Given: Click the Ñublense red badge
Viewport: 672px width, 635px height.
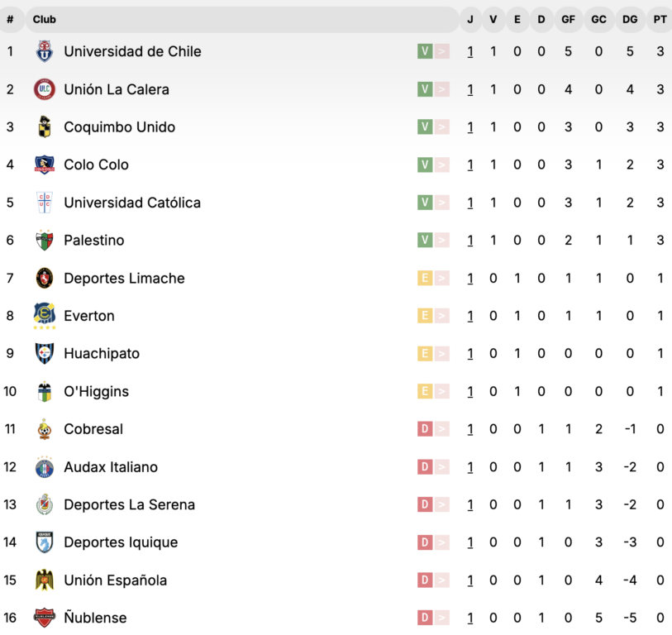Looking at the screenshot, I should 44,618.
